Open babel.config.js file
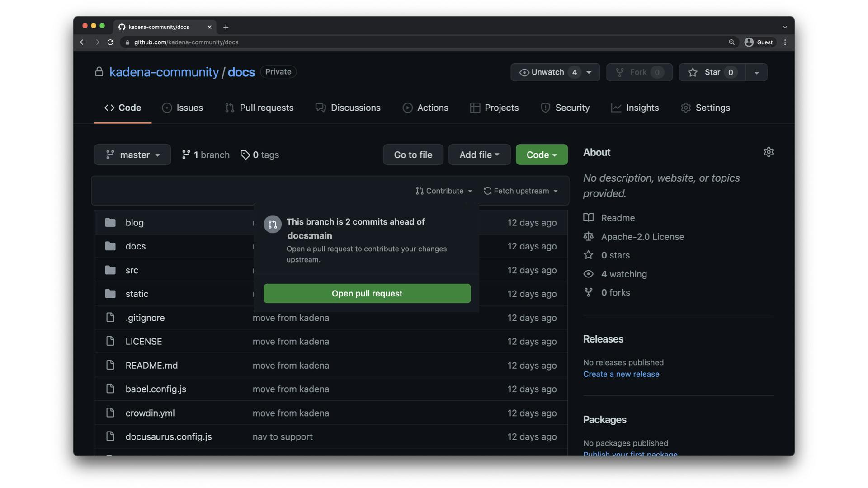 tap(156, 389)
